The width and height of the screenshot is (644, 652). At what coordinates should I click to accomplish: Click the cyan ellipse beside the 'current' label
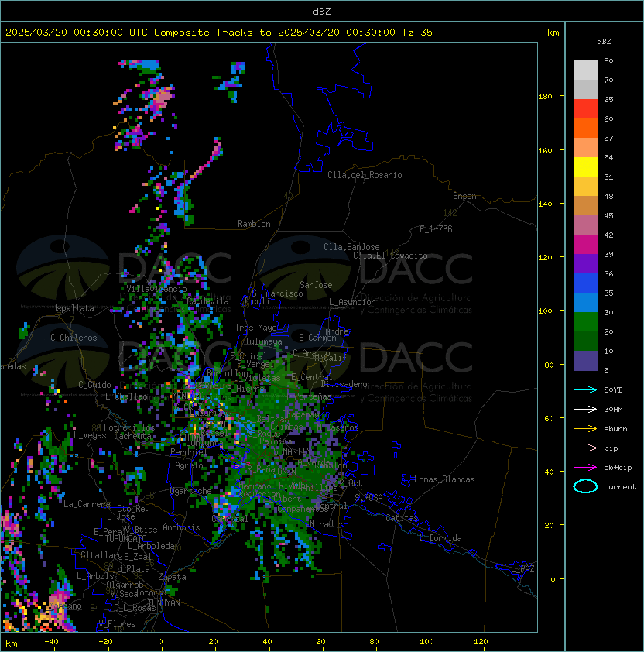(x=585, y=486)
